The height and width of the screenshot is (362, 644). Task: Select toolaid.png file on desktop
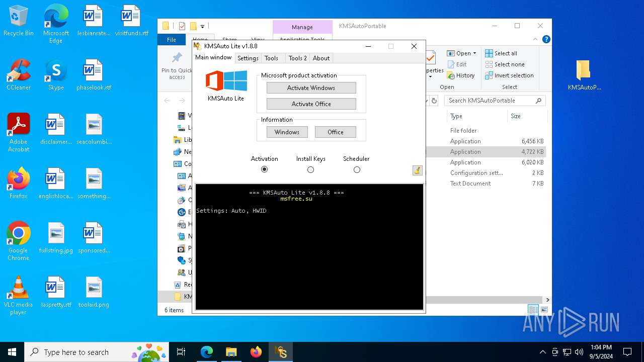click(x=94, y=292)
